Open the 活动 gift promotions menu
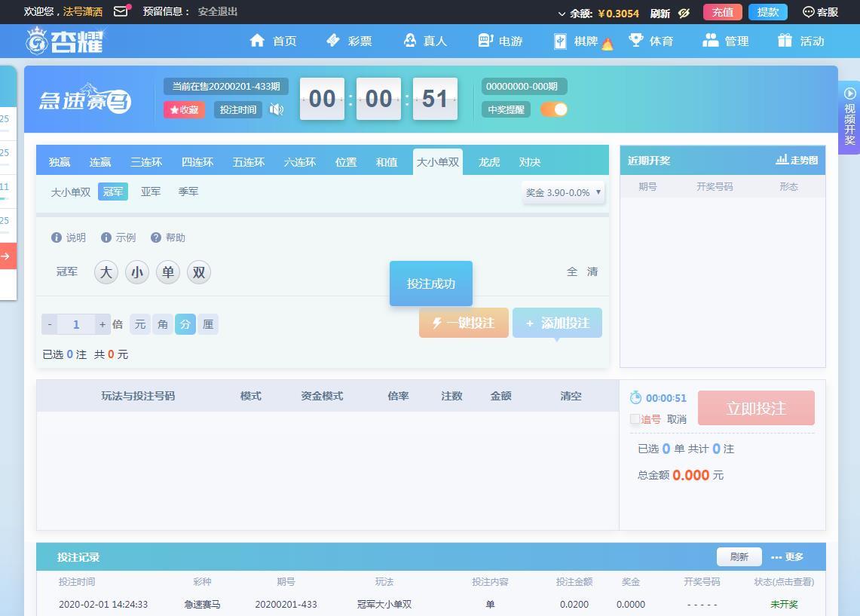The height and width of the screenshot is (616, 860). coord(800,41)
